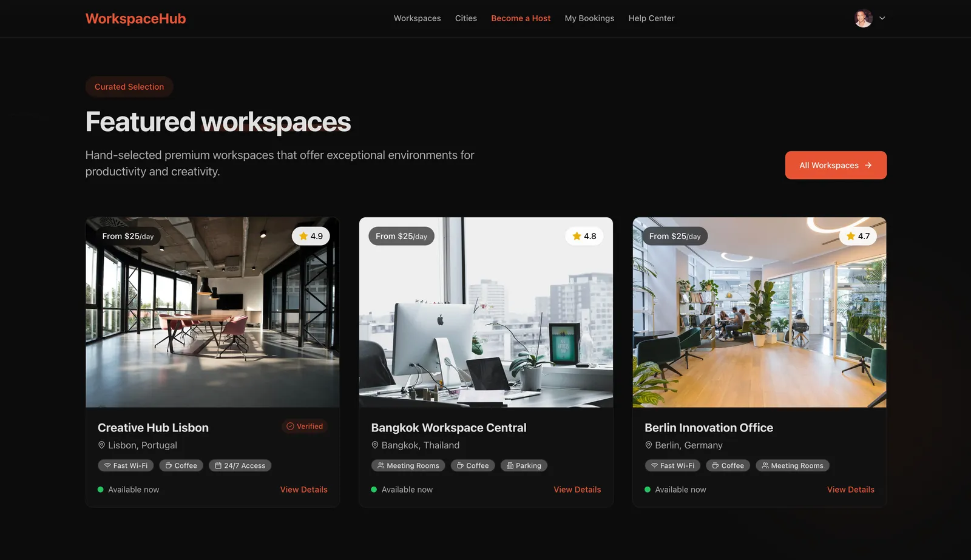Screen dimensions: 971x560
Task: Go to the Cities nav item
Action: (x=466, y=18)
